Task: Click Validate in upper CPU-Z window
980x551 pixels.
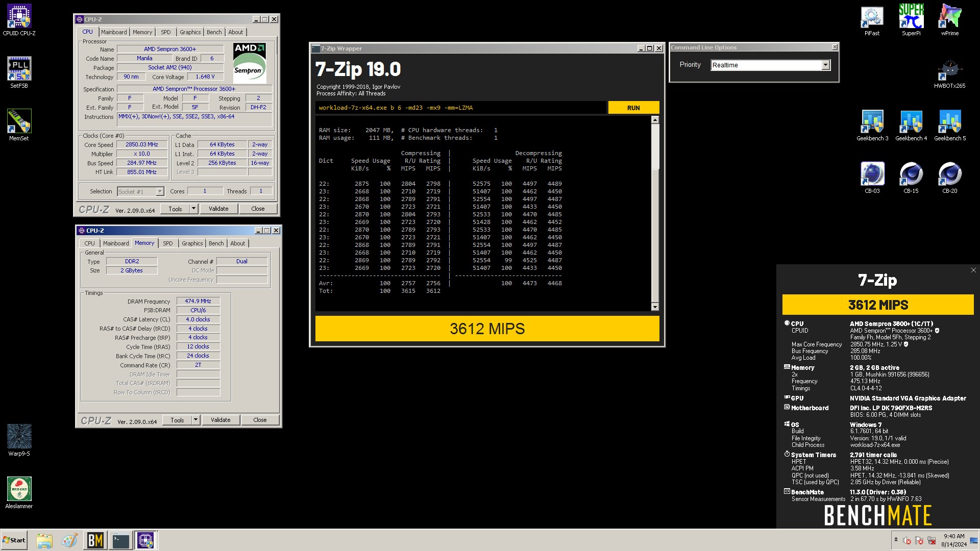Action: [x=218, y=209]
